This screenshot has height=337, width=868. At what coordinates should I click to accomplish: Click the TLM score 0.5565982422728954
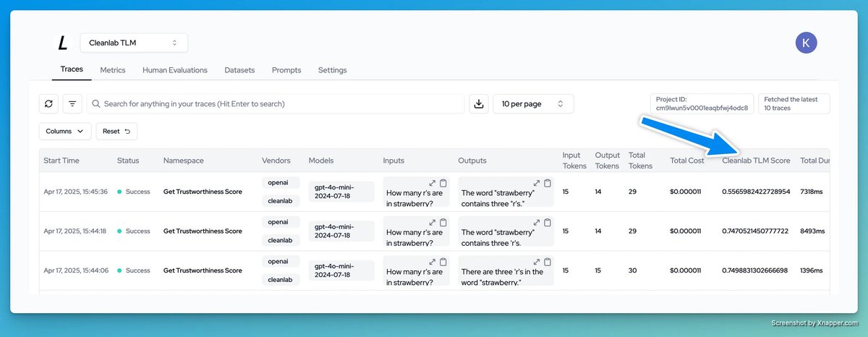coord(756,192)
